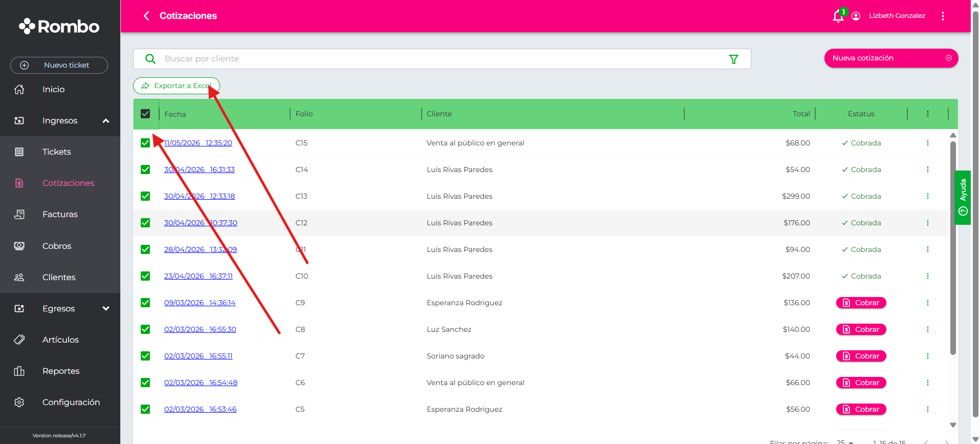Open the table column options menu
This screenshot has width=980, height=444.
[x=927, y=114]
